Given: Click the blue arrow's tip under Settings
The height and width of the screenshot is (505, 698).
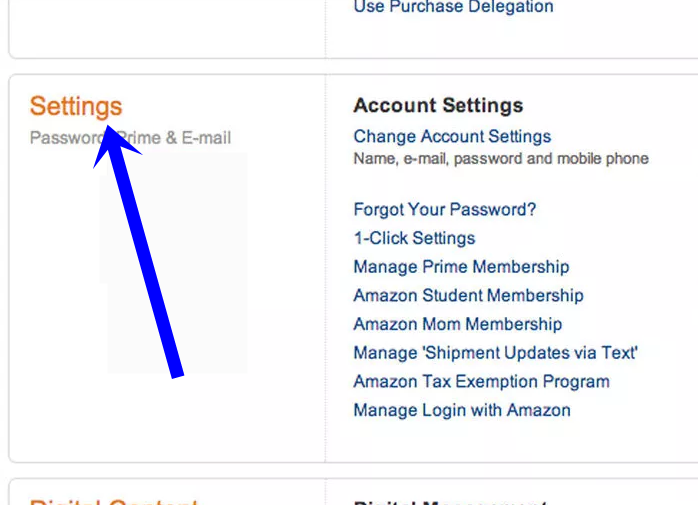Looking at the screenshot, I should pyautogui.click(x=108, y=128).
